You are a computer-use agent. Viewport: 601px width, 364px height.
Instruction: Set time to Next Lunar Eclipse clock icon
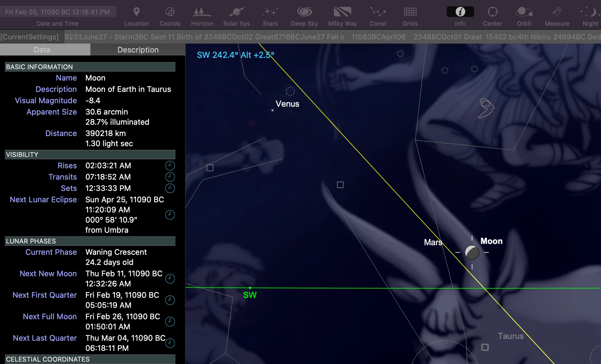pos(170,215)
